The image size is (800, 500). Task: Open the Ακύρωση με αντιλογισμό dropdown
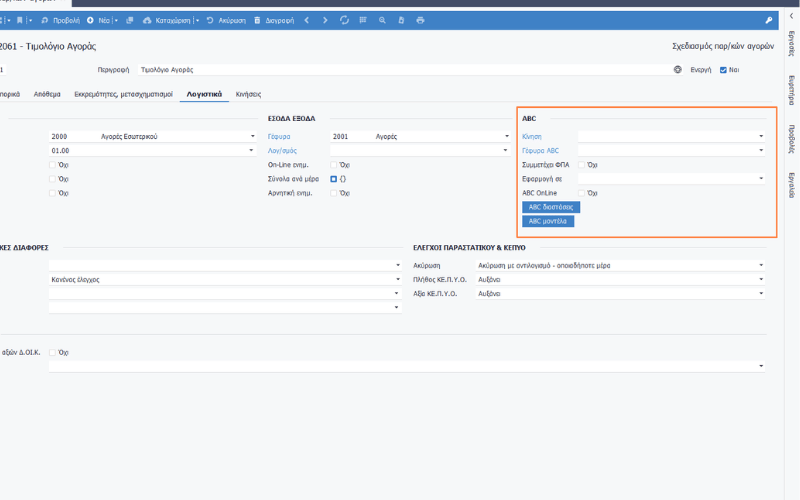coord(761,265)
